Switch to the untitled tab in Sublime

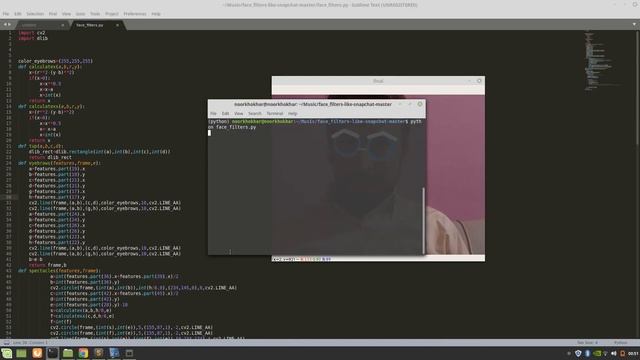[x=41, y=25]
